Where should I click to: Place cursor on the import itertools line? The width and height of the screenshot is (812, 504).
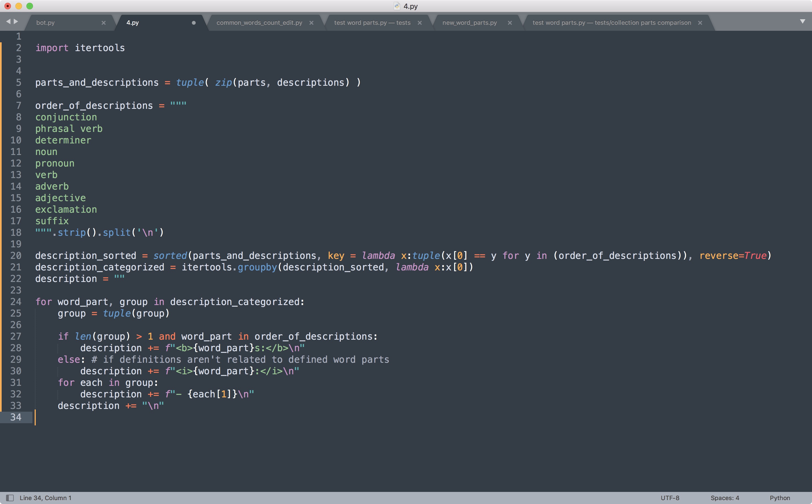coord(80,48)
